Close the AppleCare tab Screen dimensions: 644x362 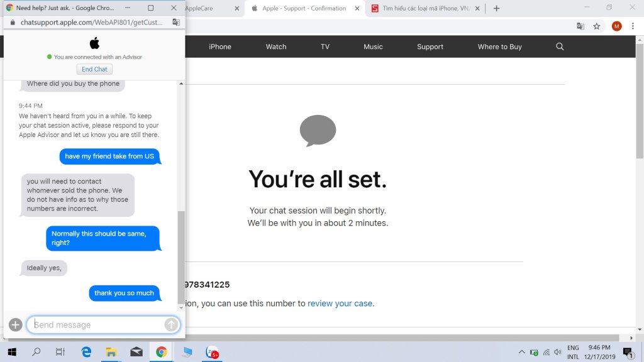(237, 8)
